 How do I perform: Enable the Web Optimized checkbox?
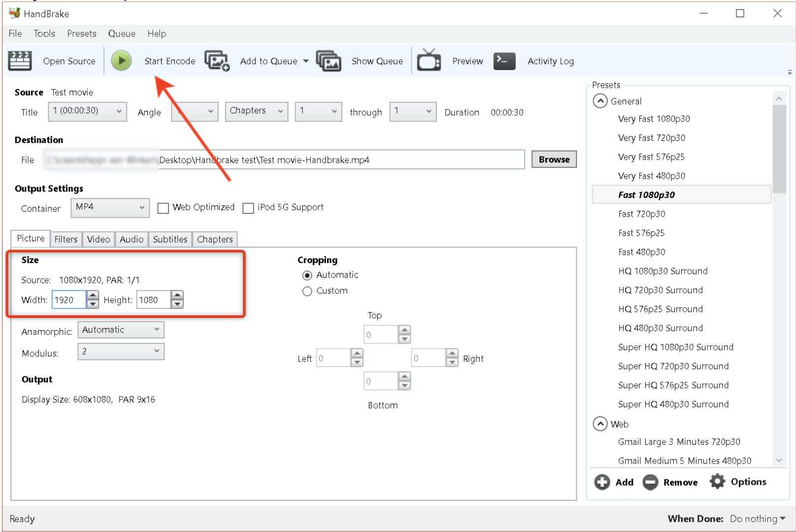coord(163,208)
